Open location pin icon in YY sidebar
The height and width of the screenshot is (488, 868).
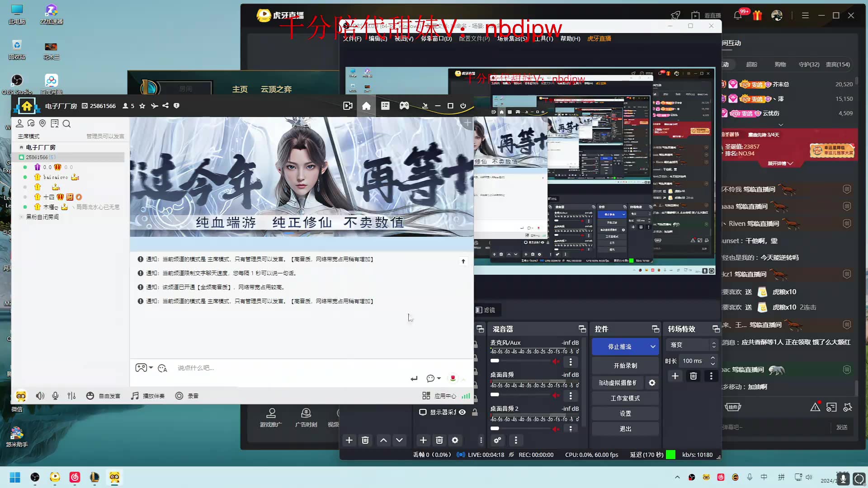pos(42,123)
